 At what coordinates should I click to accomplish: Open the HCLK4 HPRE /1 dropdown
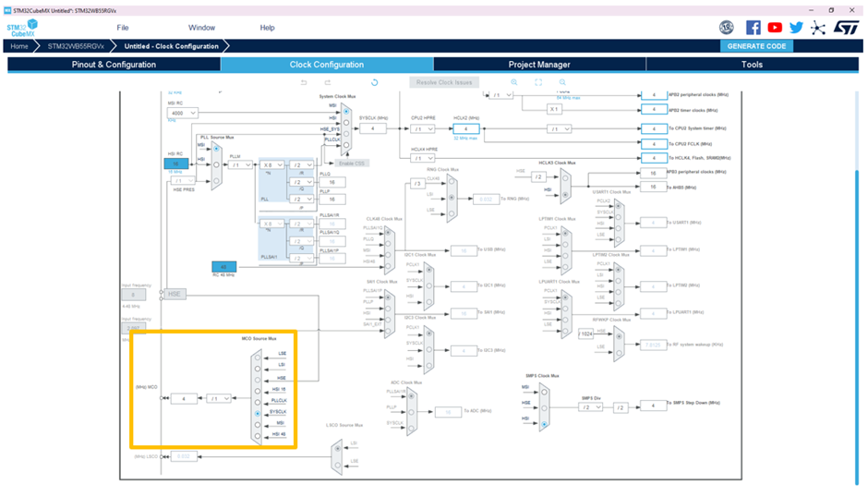pos(422,159)
